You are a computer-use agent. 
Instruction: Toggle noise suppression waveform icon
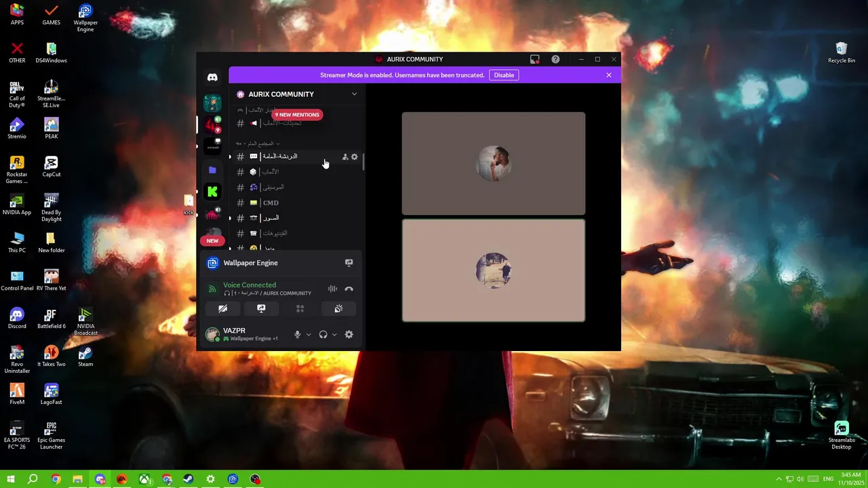(332, 289)
